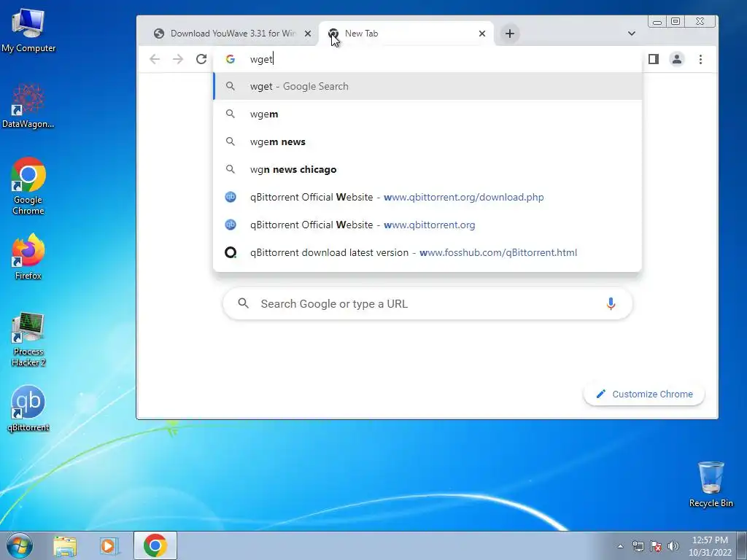The image size is (747, 560).
Task: Open the tab search chevron dropdown
Action: [632, 34]
